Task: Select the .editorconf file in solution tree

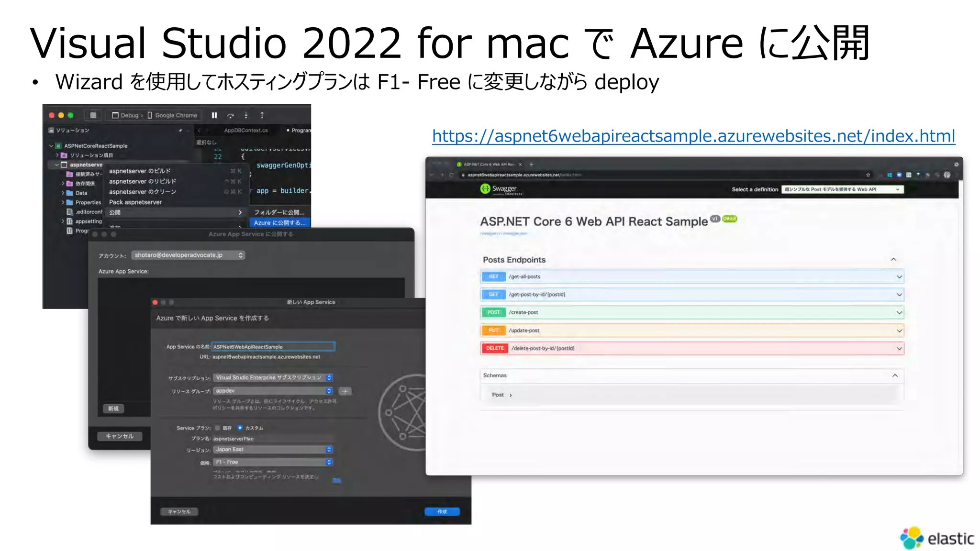Action: pyautogui.click(x=84, y=212)
